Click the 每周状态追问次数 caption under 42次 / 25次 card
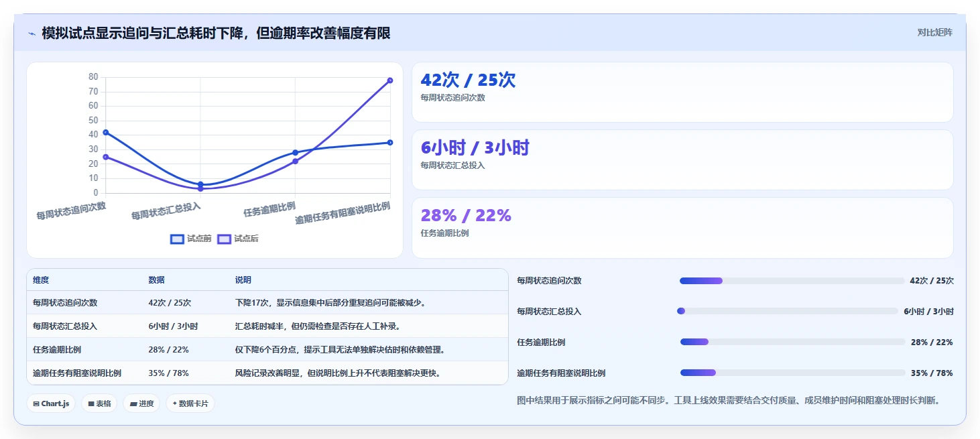The width and height of the screenshot is (980, 439). point(452,98)
